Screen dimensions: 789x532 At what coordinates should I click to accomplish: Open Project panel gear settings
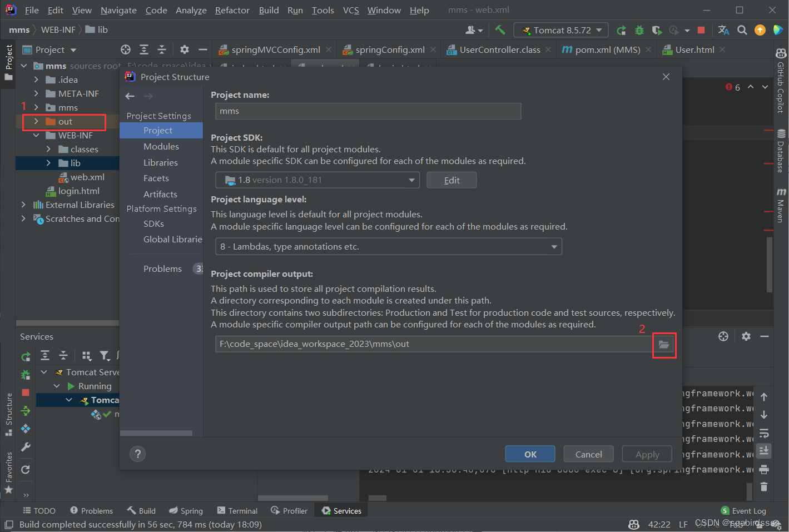click(x=185, y=49)
